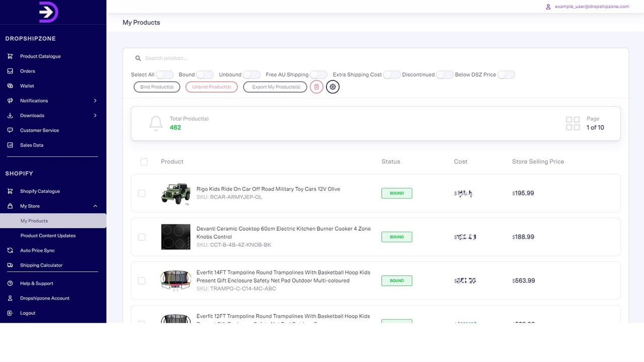Image resolution: width=644 pixels, height=362 pixels.
Task: Click the Bind Product(s) button
Action: click(157, 87)
